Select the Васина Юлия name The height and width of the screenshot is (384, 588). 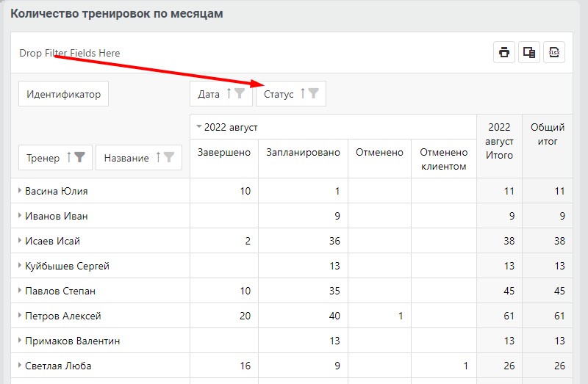coord(57,191)
